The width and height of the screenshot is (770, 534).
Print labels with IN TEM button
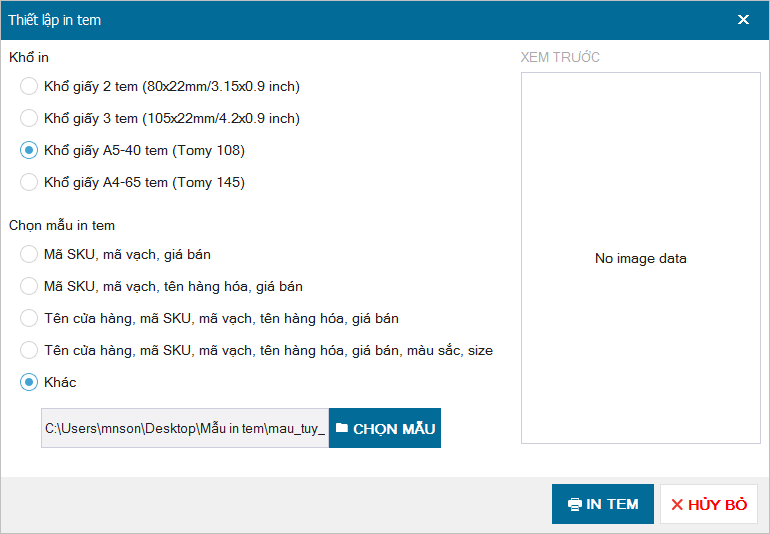tap(603, 504)
